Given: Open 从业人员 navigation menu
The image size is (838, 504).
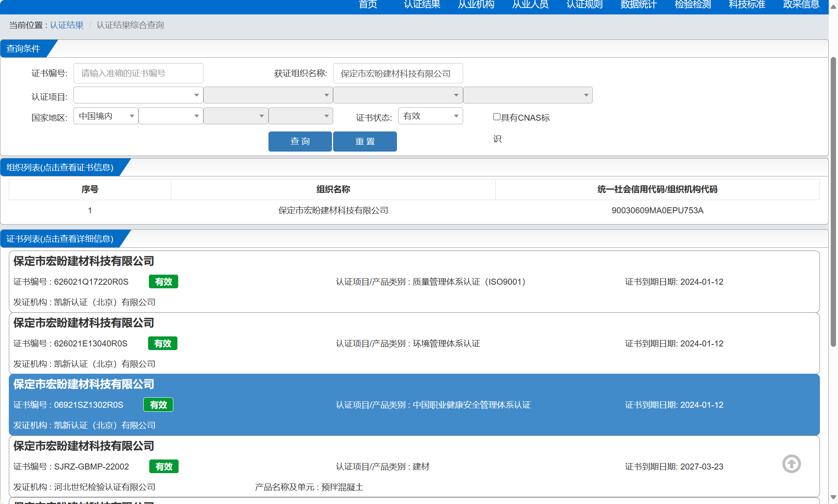Looking at the screenshot, I should [530, 4].
